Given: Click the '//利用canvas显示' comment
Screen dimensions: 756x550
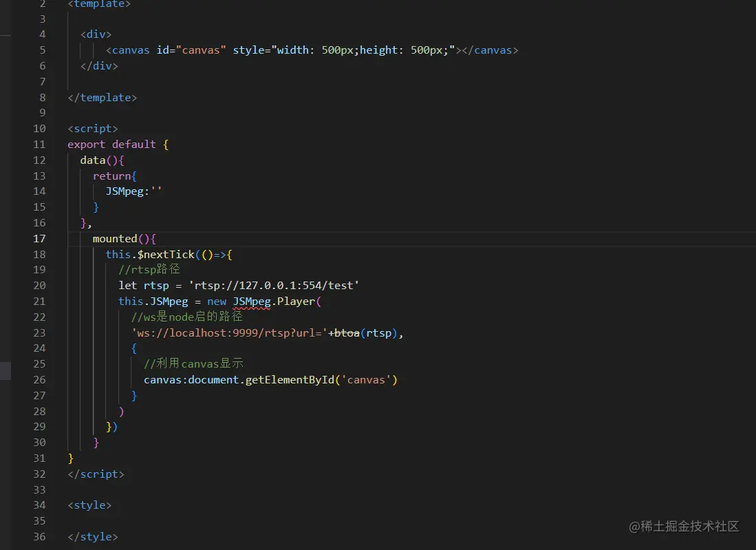Looking at the screenshot, I should tap(194, 363).
